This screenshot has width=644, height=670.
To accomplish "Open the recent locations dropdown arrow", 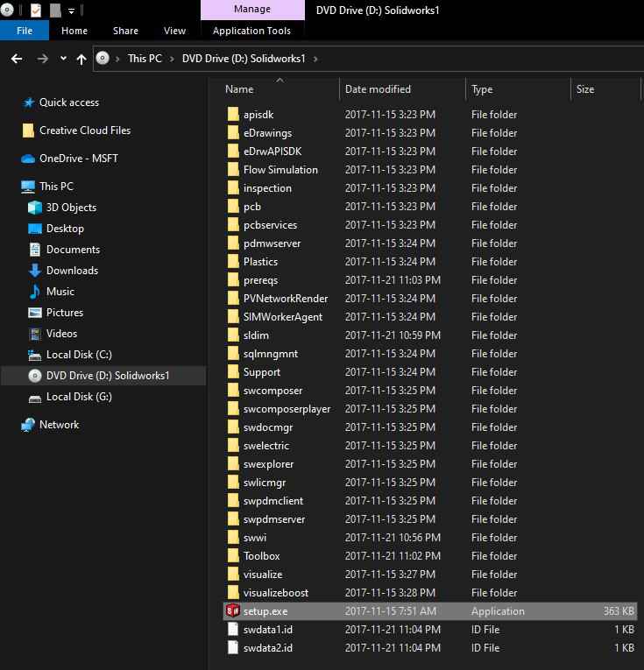I will pos(63,59).
